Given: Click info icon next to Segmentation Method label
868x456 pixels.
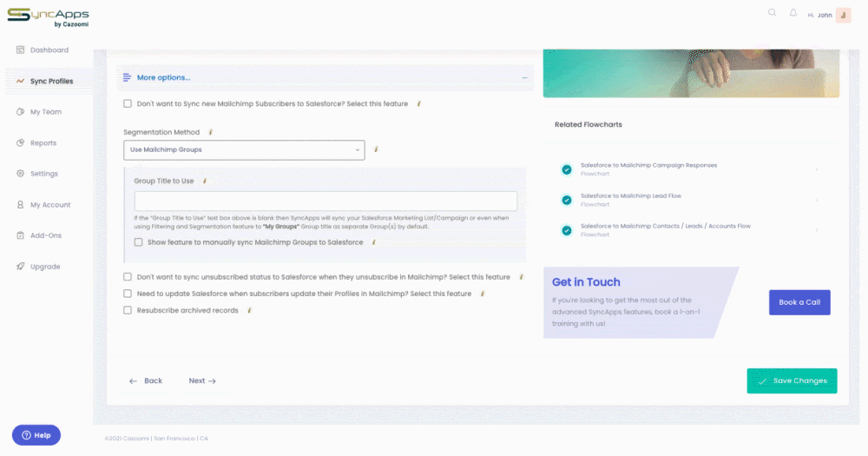Looking at the screenshot, I should [x=210, y=132].
